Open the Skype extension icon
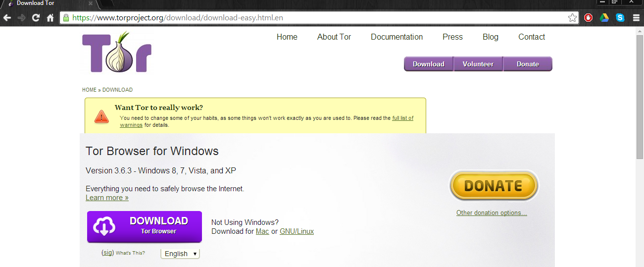 (620, 18)
